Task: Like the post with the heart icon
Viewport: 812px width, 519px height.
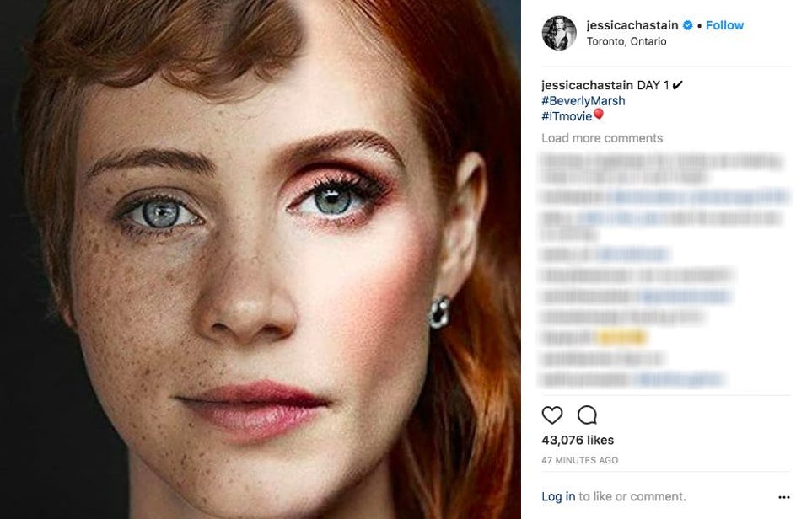Action: pyautogui.click(x=552, y=415)
